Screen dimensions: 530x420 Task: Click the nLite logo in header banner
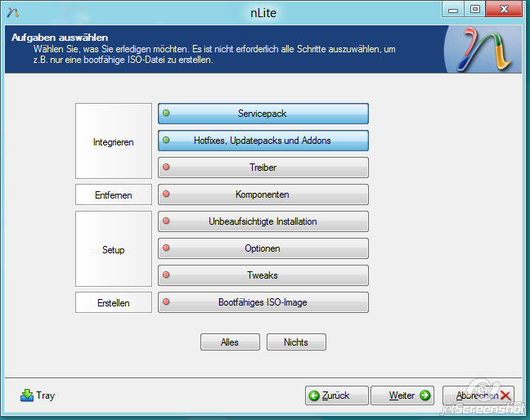coord(483,49)
